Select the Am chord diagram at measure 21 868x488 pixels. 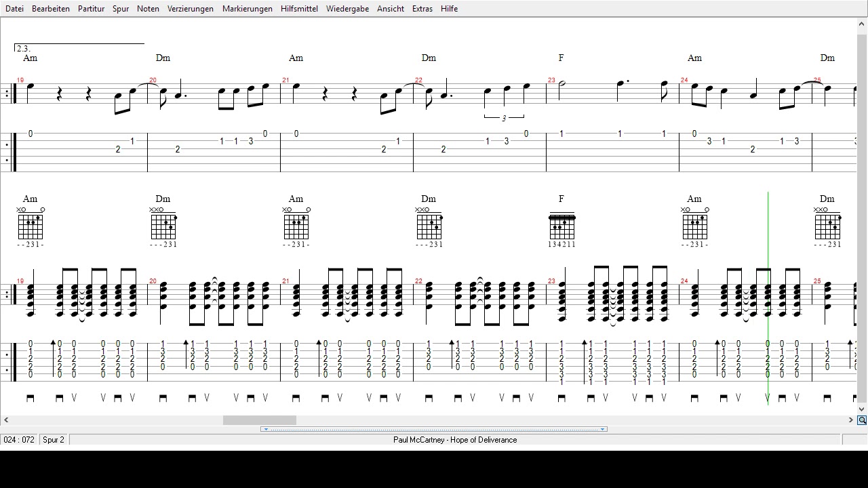(x=296, y=226)
